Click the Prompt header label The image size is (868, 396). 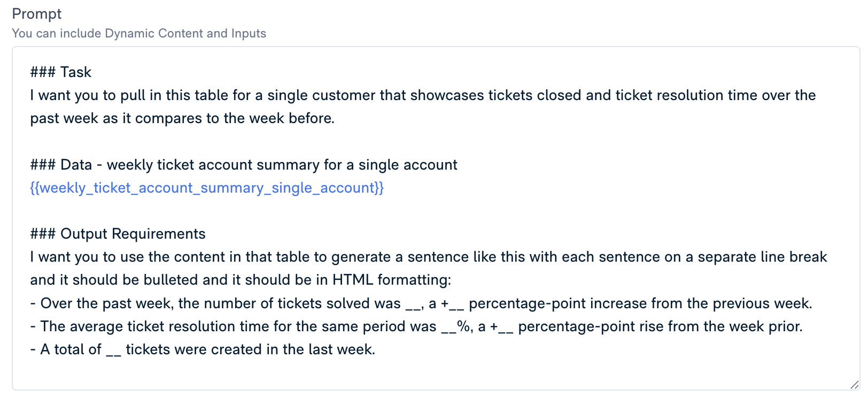37,14
